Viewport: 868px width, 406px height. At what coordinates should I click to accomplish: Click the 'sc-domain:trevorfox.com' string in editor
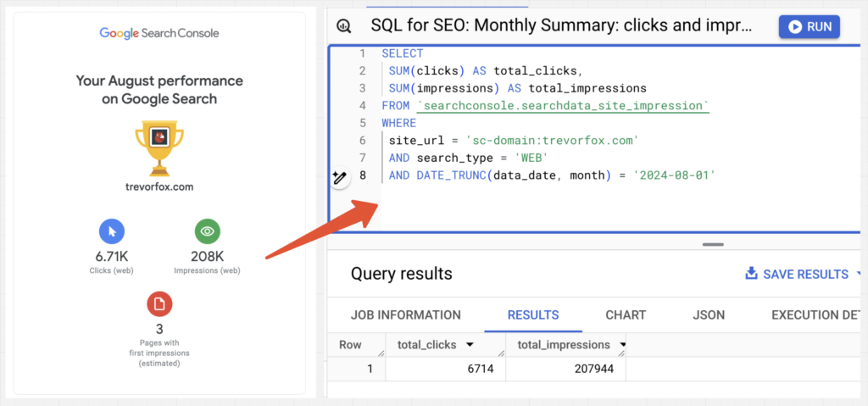[x=553, y=141]
